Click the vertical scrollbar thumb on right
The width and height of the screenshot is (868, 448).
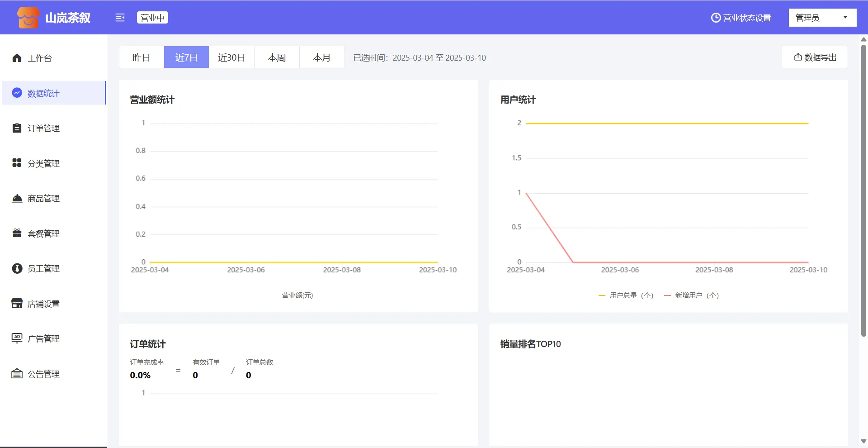tap(863, 190)
